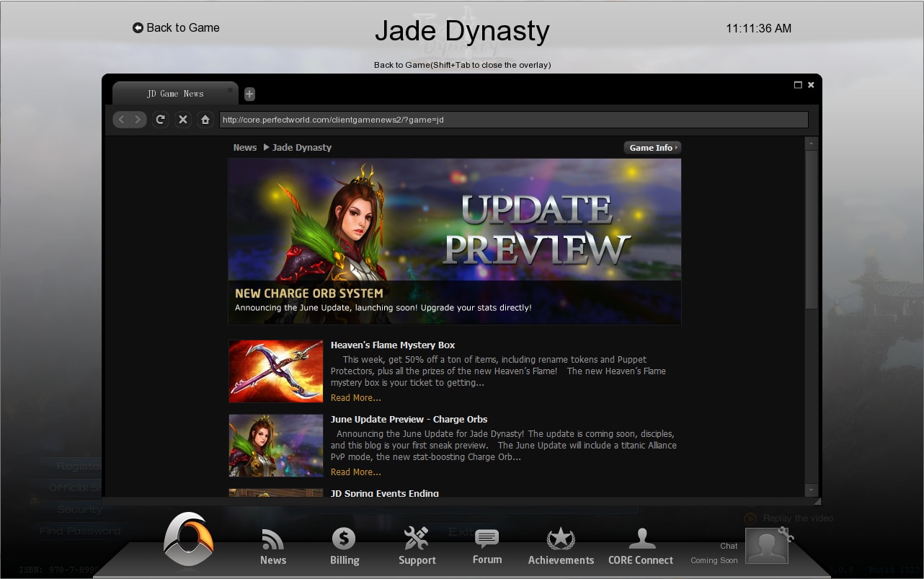Open JD Spring Events Ending headline
The image size is (924, 579).
385,493
